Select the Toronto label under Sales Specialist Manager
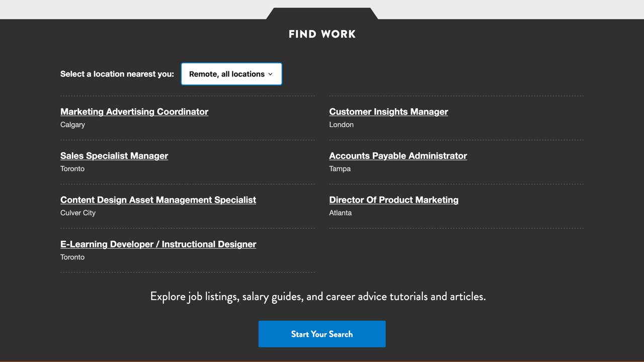 (72, 168)
